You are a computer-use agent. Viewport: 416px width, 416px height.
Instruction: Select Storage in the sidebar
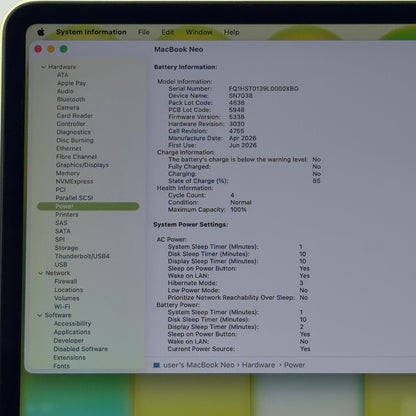click(66, 248)
